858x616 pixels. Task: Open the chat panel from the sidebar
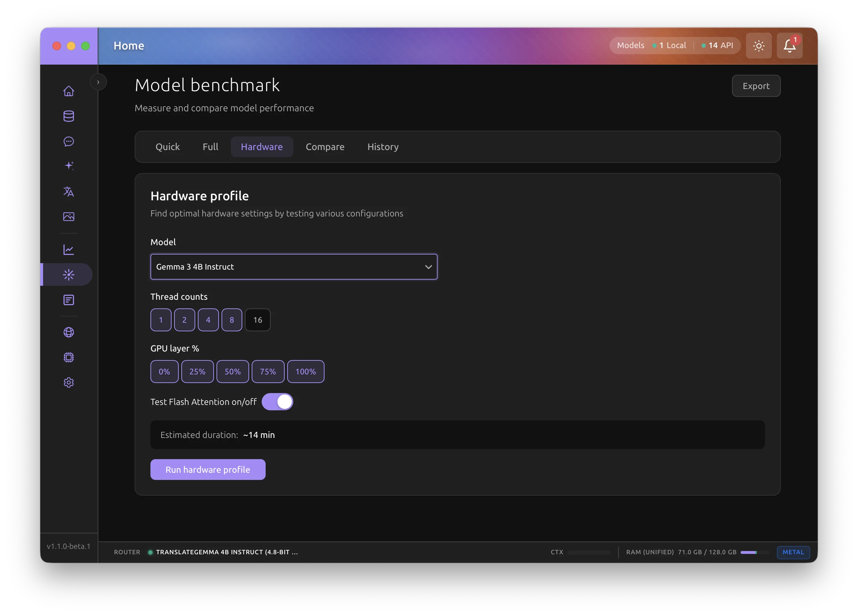(x=69, y=141)
